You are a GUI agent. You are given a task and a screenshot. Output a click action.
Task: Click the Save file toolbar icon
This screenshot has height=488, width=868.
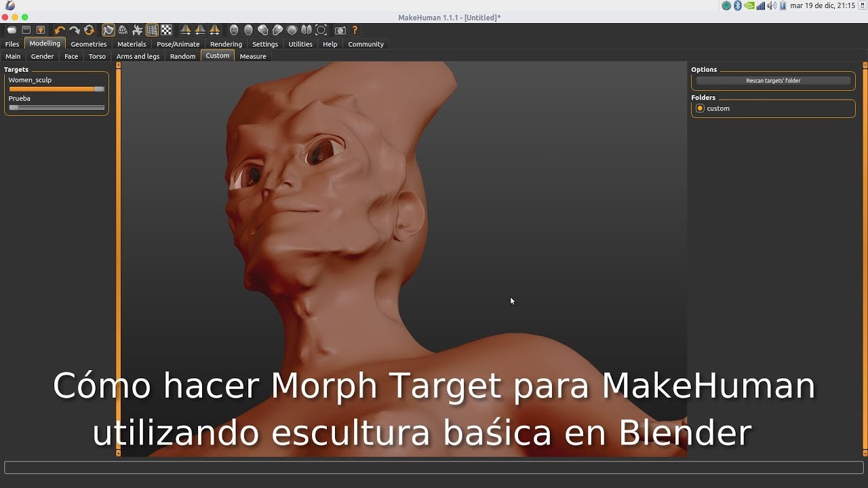(x=26, y=30)
